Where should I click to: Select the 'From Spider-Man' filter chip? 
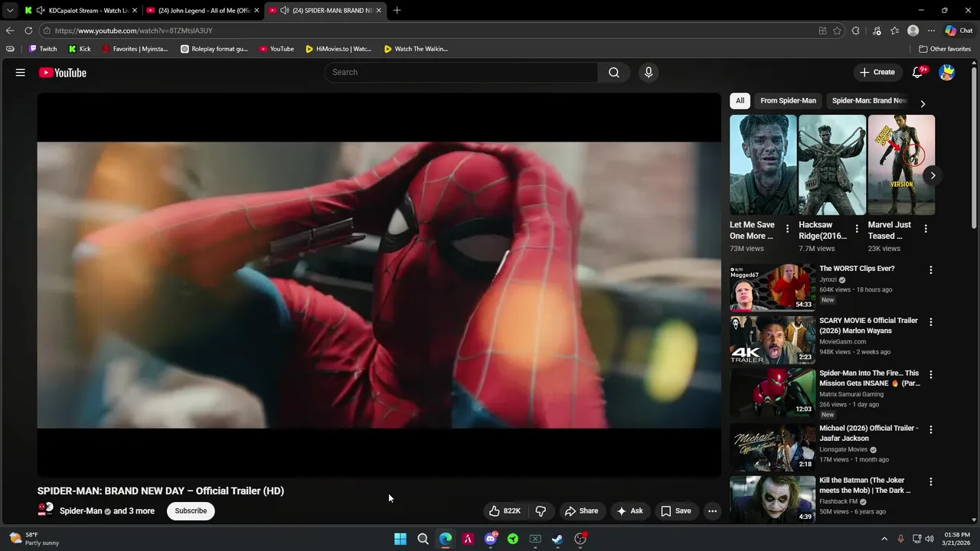click(788, 100)
